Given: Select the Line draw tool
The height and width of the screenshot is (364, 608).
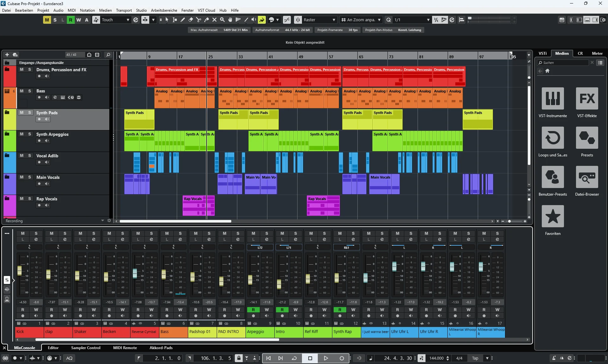Looking at the screenshot, I should point(246,20).
